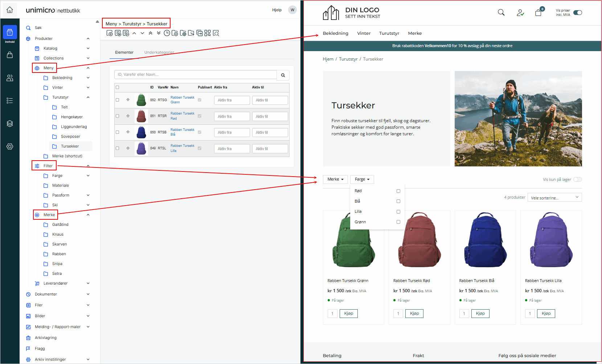
Task: Click Kjøp button for Rabben Tursekk Lilla
Action: click(546, 314)
